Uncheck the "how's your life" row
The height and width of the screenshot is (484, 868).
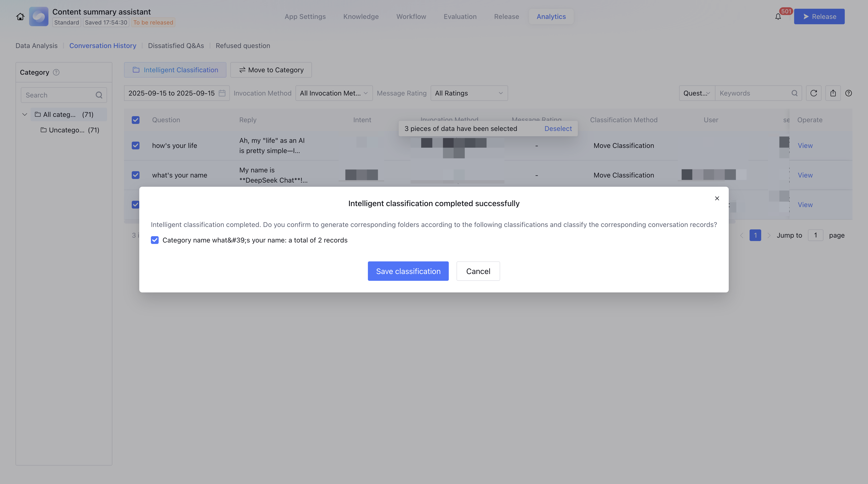[135, 145]
